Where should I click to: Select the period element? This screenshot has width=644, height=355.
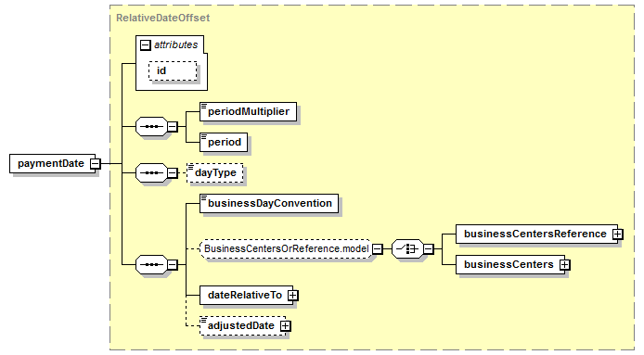(x=224, y=142)
